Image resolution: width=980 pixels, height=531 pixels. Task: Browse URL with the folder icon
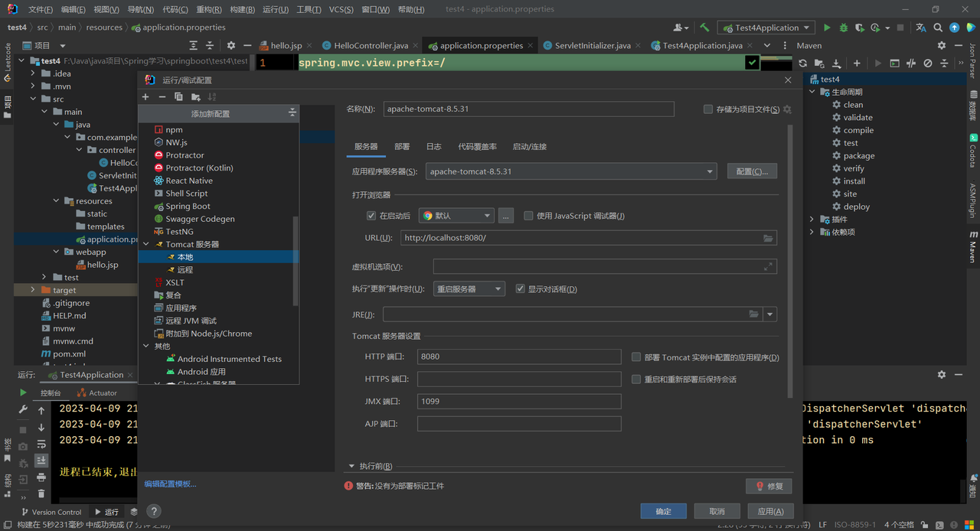(x=768, y=238)
